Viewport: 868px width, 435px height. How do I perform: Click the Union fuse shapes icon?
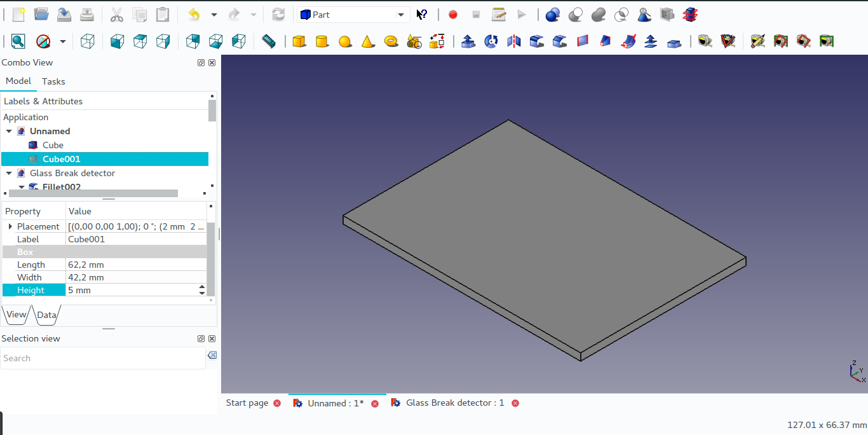click(599, 15)
